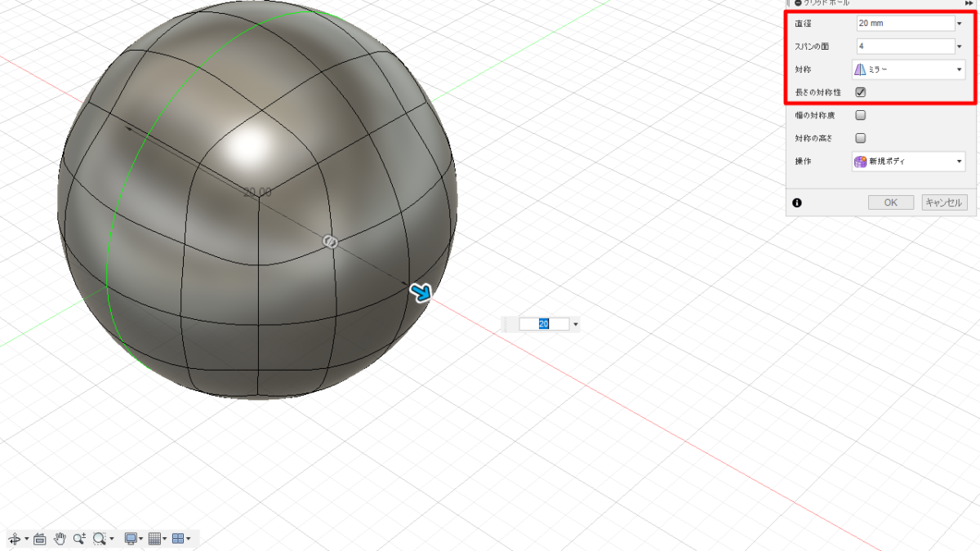980x551 pixels.
Task: Open the 対称 dropdown set to ミラー
Action: [x=909, y=69]
